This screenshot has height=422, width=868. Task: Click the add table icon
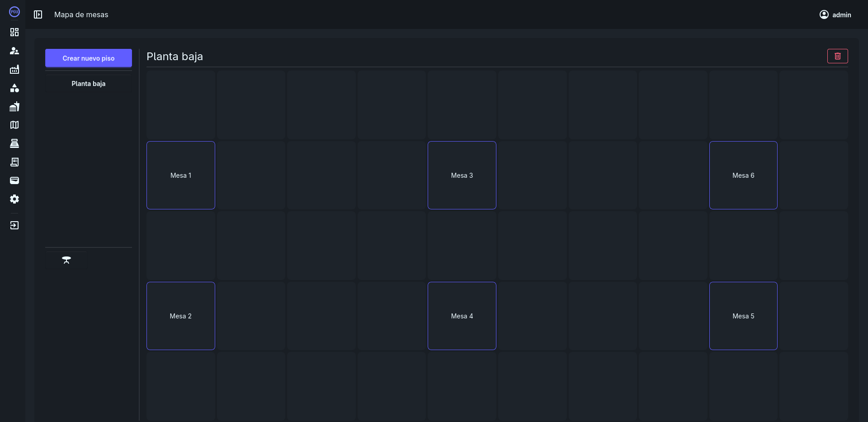click(x=66, y=260)
